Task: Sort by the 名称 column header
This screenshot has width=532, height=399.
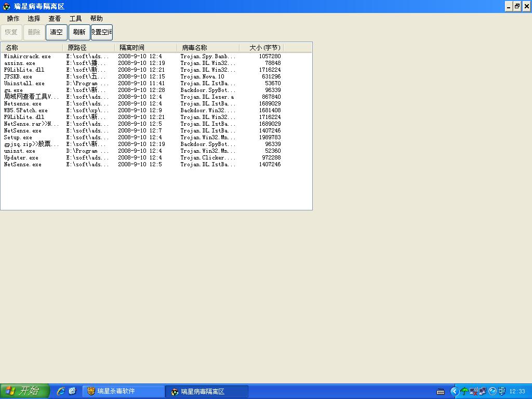Action: [x=32, y=47]
